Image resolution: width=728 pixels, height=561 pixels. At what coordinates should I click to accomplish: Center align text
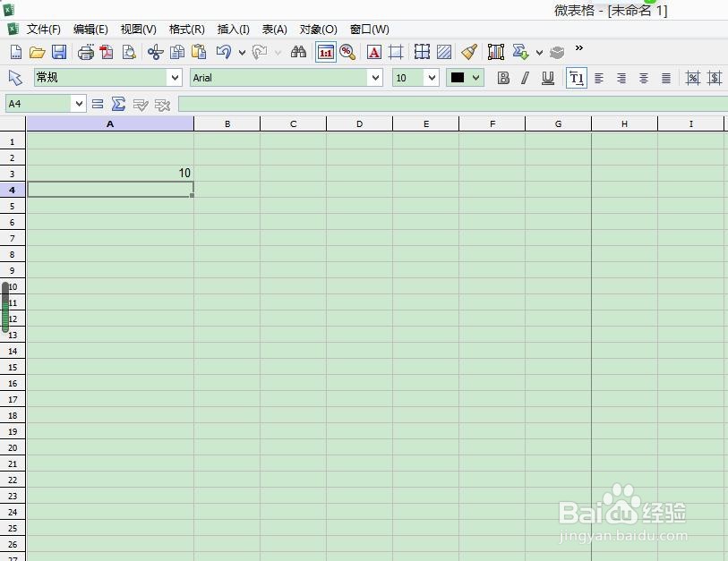644,78
